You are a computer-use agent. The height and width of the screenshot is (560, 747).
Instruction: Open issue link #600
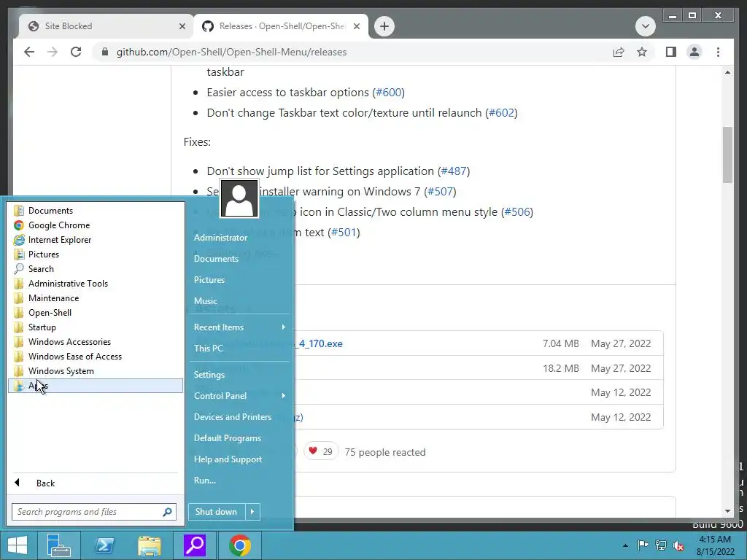[389, 93]
